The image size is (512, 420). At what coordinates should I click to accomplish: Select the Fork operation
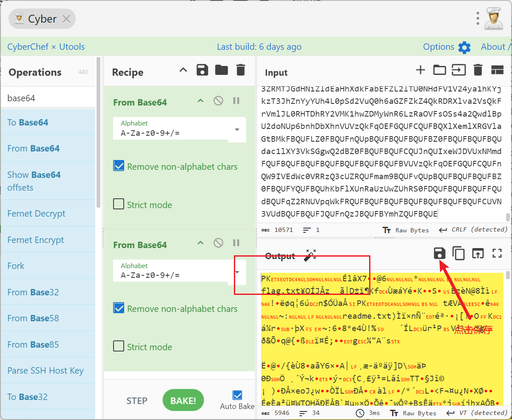(48, 266)
